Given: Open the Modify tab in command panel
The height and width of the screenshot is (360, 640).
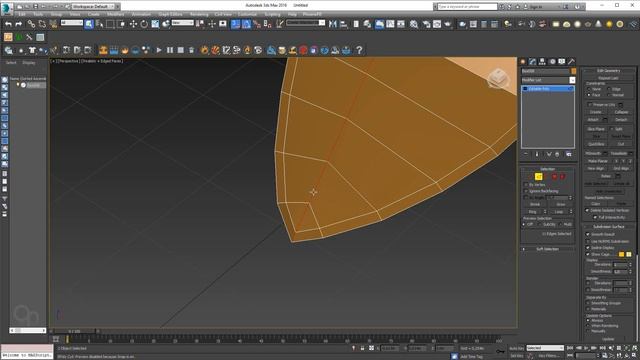Looking at the screenshot, I should click(533, 62).
